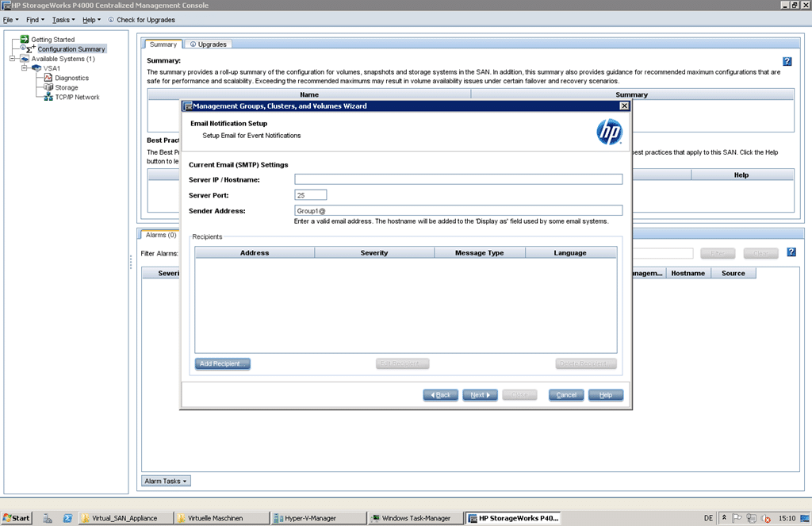Viewport: 812px width, 526px height.
Task: Switch to the Upgrades tab
Action: click(x=209, y=44)
